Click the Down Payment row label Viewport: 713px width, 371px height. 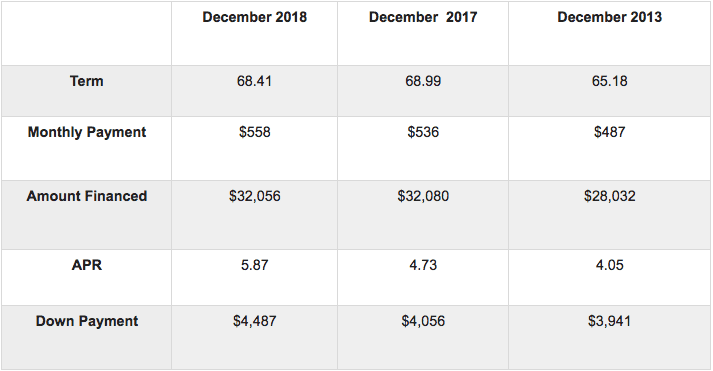(x=86, y=321)
